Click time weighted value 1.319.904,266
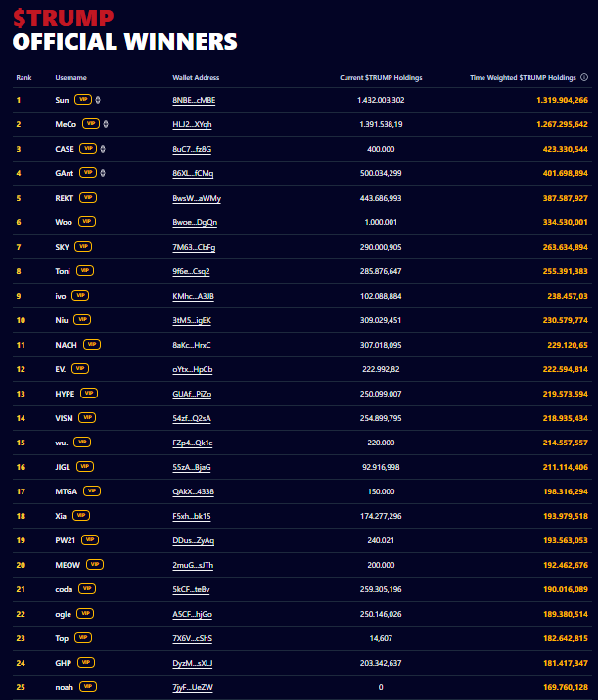 tap(563, 100)
